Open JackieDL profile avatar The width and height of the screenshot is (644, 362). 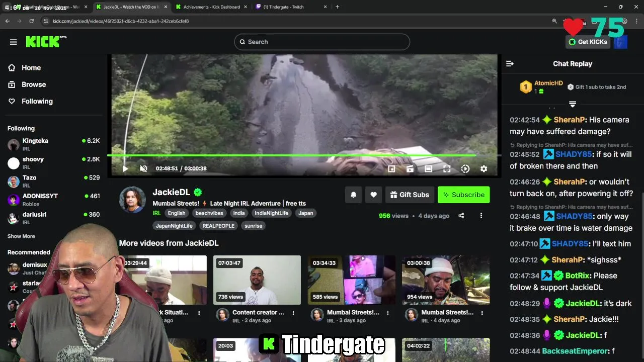coord(132,200)
